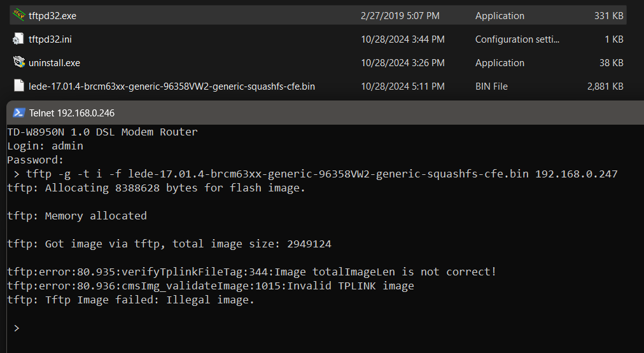Click the PowerShell icon in Telnet title bar

click(19, 113)
